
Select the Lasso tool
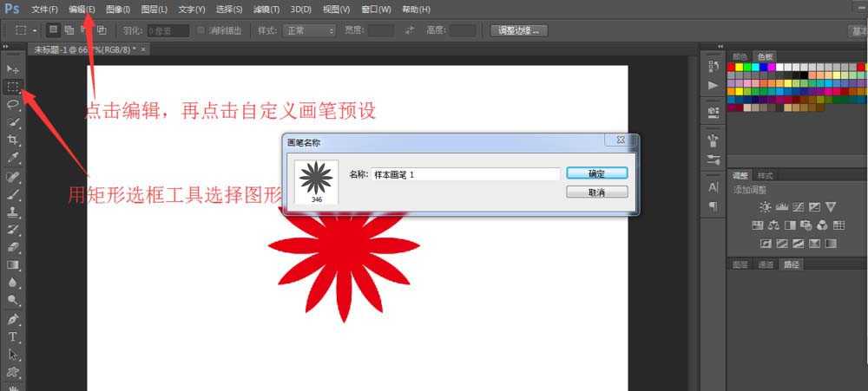[13, 105]
